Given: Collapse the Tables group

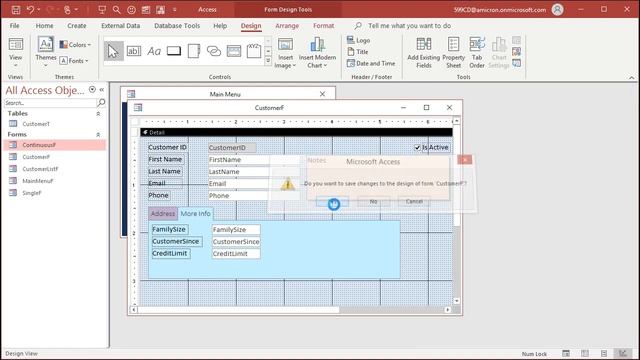Looking at the screenshot, I should coord(98,114).
